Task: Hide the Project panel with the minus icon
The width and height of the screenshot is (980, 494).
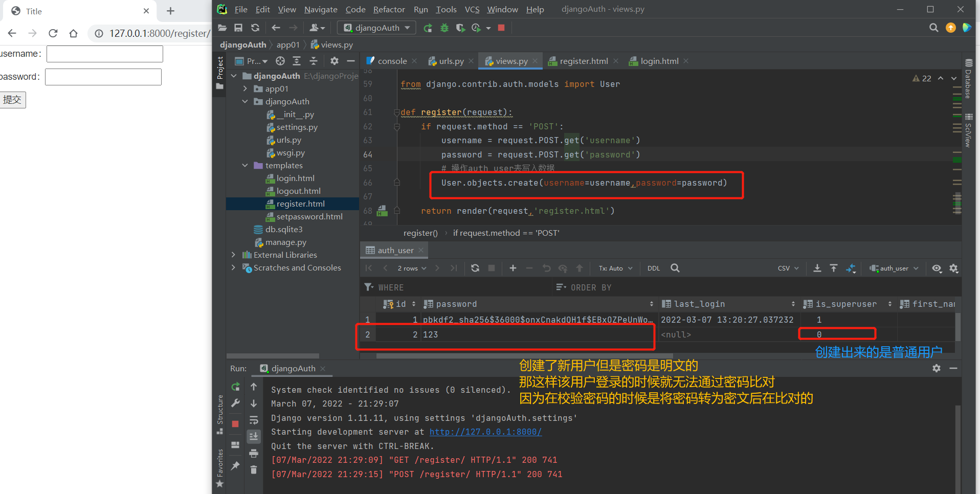Action: click(x=351, y=61)
